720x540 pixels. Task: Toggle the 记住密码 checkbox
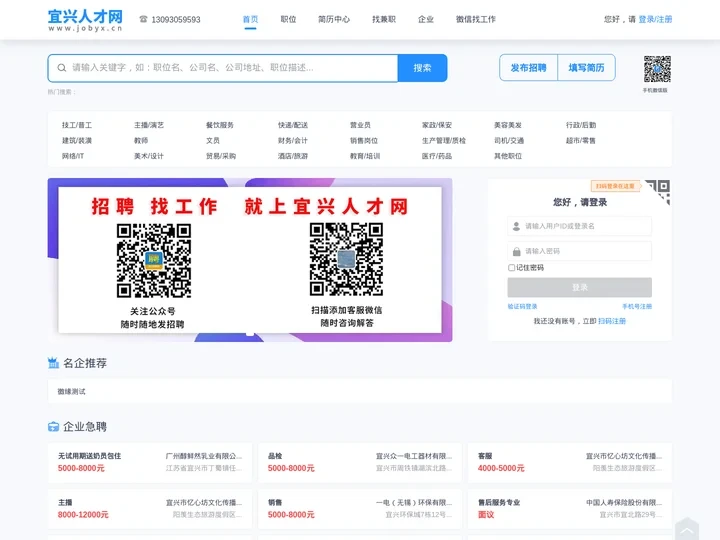(x=511, y=267)
